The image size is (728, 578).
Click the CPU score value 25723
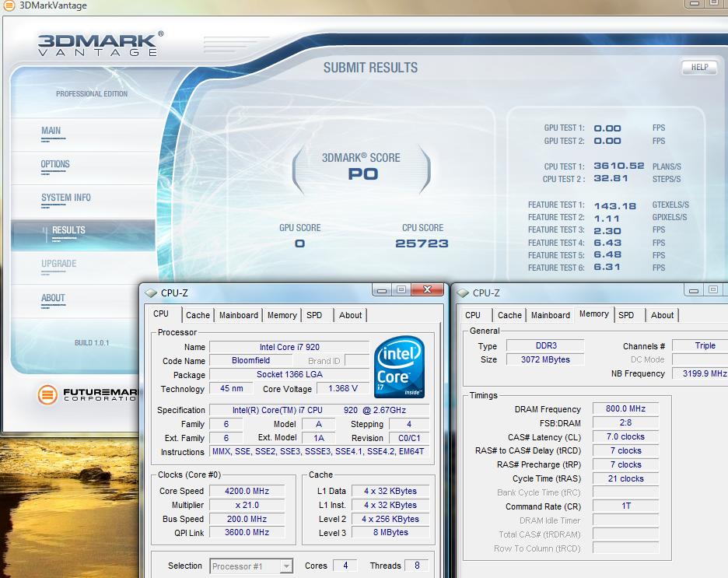(422, 243)
